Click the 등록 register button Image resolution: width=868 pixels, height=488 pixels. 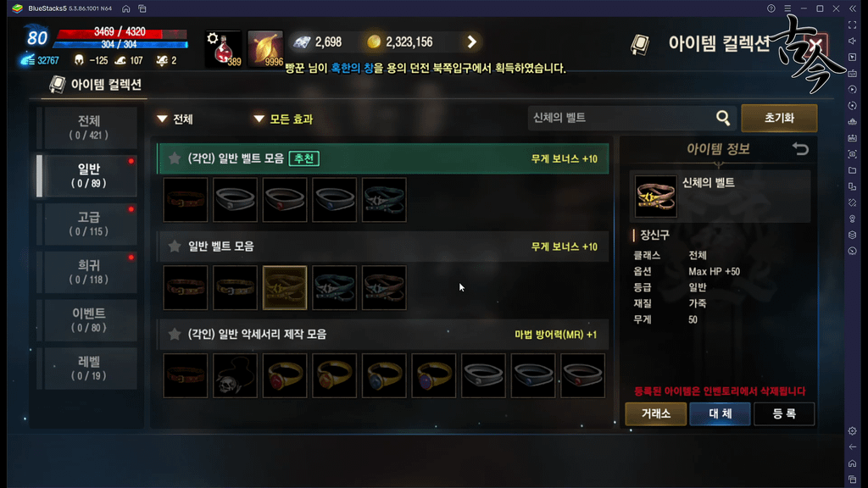click(x=784, y=413)
